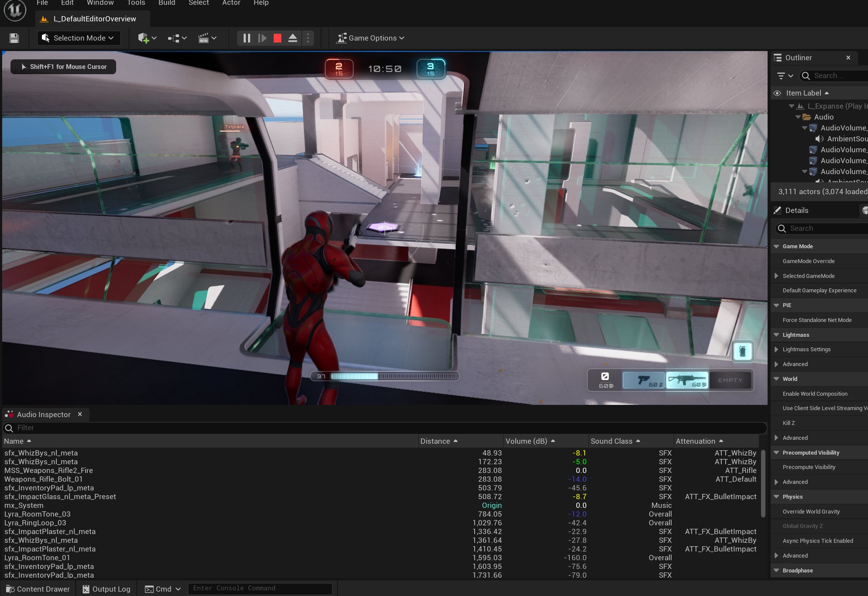Sort Outliner by Item Label header

[x=807, y=93]
